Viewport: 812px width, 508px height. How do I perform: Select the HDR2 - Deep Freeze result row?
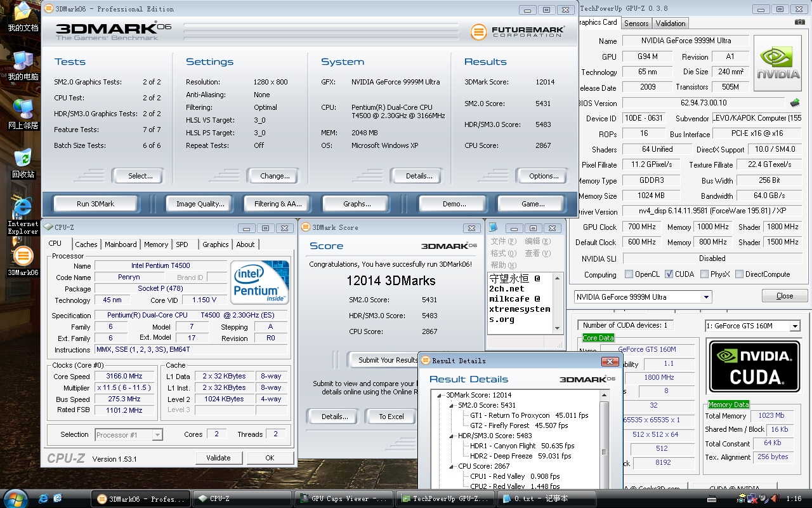point(520,456)
